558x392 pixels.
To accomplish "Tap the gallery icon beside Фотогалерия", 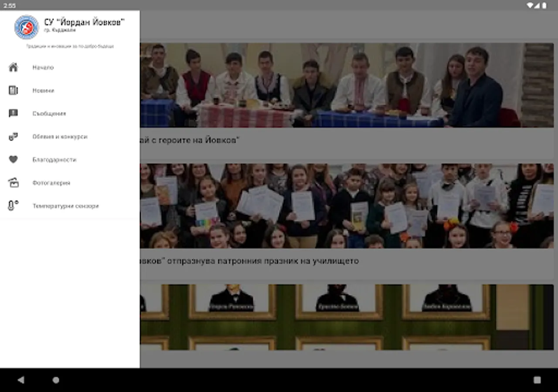I will click(14, 183).
